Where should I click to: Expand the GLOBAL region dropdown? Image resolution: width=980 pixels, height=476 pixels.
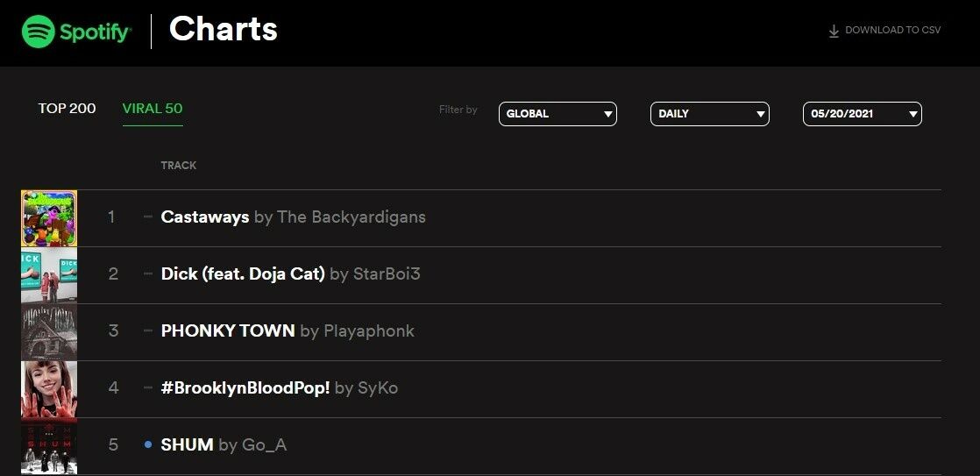(557, 114)
